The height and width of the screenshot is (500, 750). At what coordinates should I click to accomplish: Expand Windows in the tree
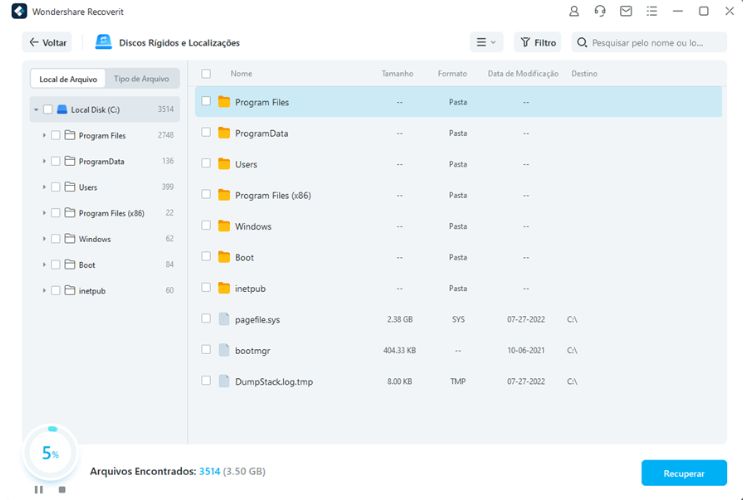(44, 239)
